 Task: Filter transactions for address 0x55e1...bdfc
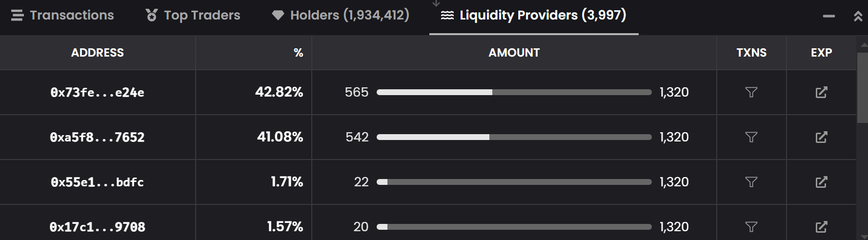click(x=751, y=182)
